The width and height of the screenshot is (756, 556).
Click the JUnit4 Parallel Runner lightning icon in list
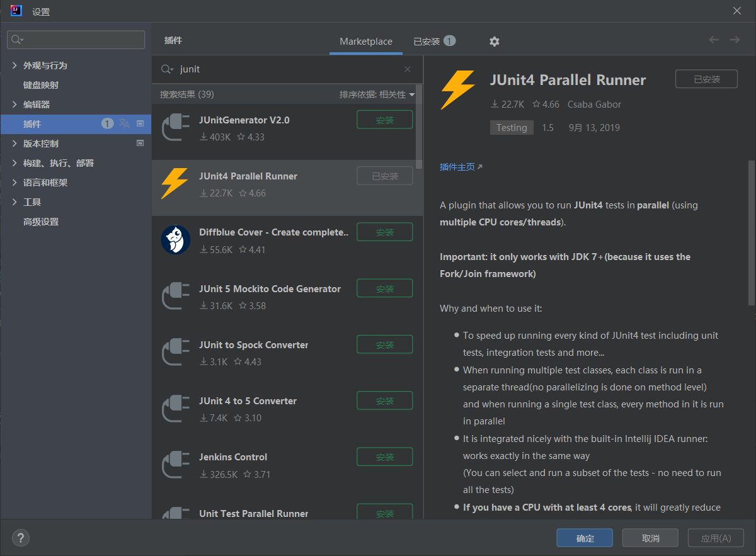175,184
